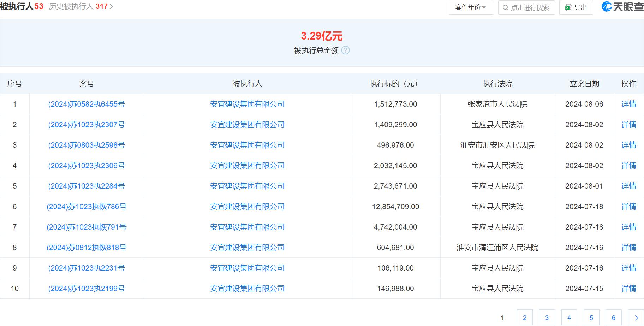Go to page 5 of results
This screenshot has height=326, width=644.
(591, 318)
